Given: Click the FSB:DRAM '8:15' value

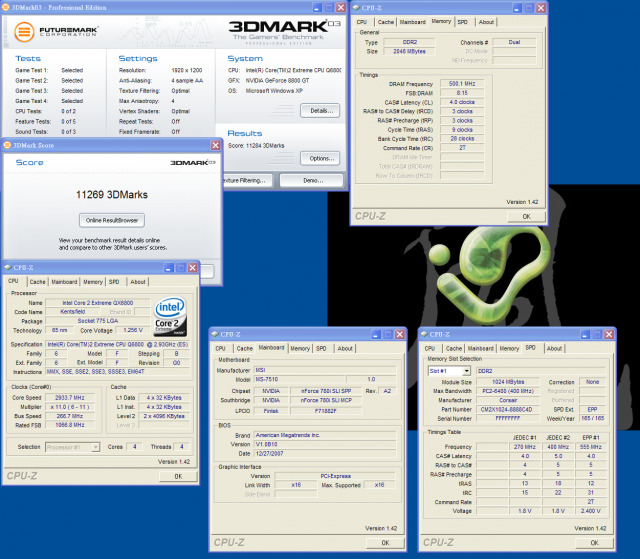Looking at the screenshot, I should click(x=462, y=93).
